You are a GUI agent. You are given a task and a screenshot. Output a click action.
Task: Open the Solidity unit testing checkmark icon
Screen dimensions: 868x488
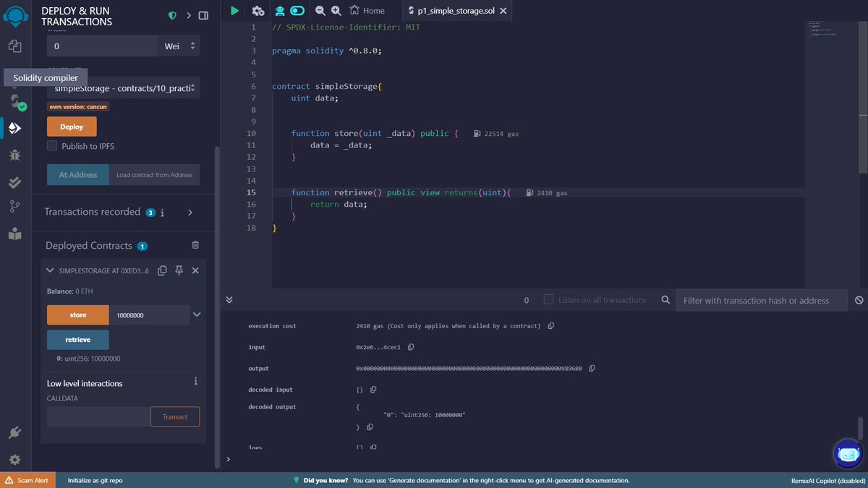tap(15, 181)
